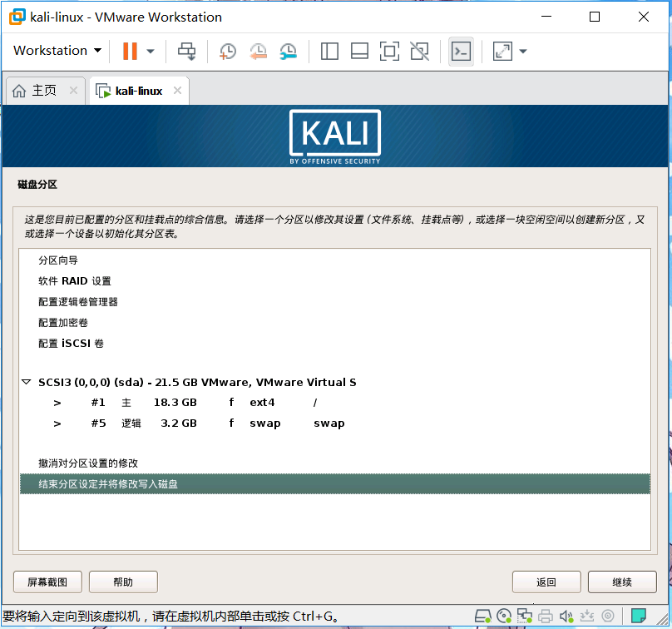The height and width of the screenshot is (629, 672).
Task: Click the home icon on 主页 tab
Action: [19, 91]
